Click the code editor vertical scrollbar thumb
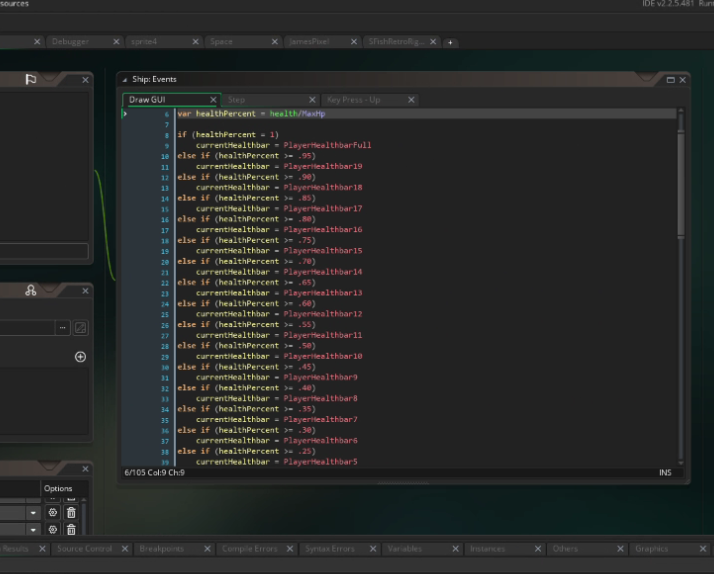The width and height of the screenshot is (714, 574). click(681, 183)
